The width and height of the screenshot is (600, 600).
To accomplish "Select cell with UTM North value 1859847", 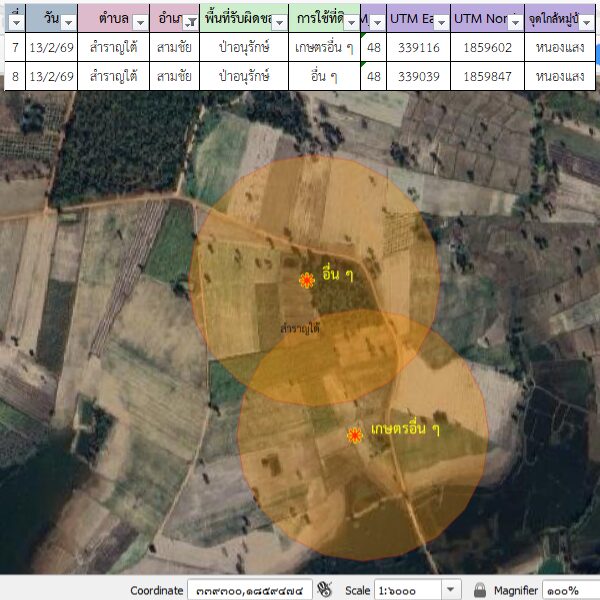I will (487, 75).
